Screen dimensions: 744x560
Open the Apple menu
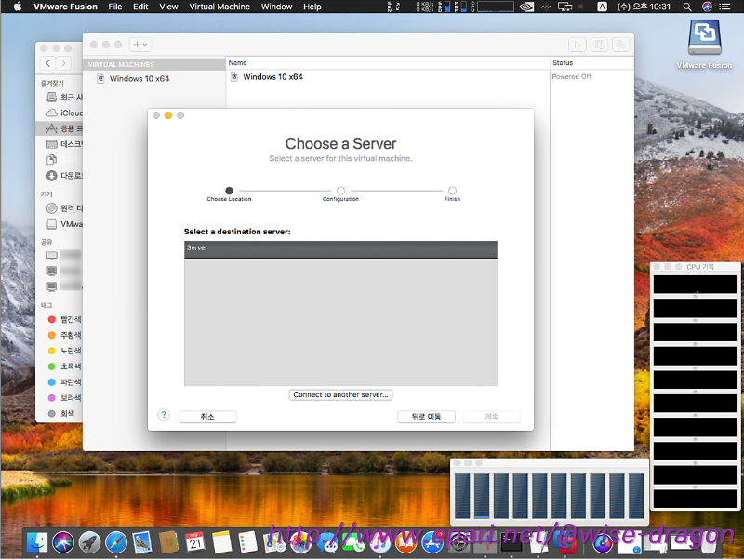17,7
